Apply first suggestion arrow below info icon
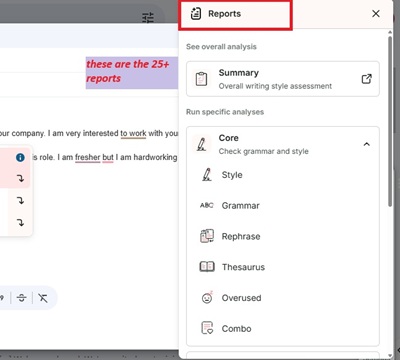The height and width of the screenshot is (360, 400). (21, 178)
